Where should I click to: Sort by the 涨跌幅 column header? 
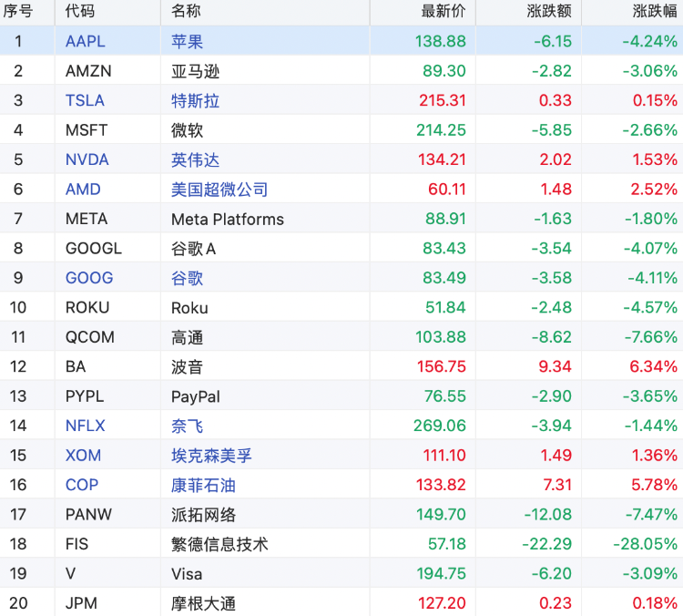[x=655, y=12]
